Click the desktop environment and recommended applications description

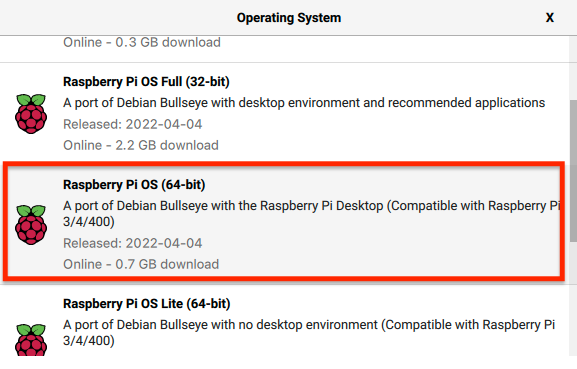304,103
